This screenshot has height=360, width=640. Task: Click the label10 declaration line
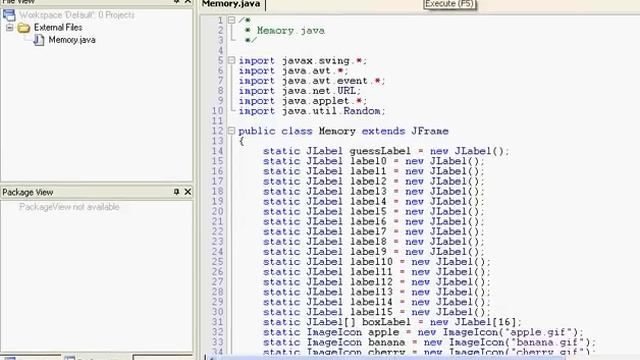pos(377,262)
